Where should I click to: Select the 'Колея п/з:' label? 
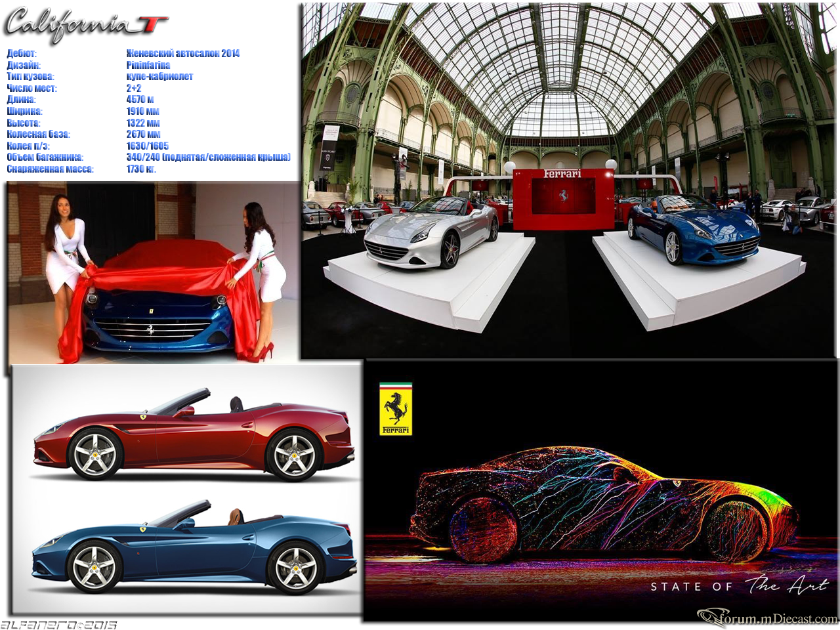click(28, 146)
